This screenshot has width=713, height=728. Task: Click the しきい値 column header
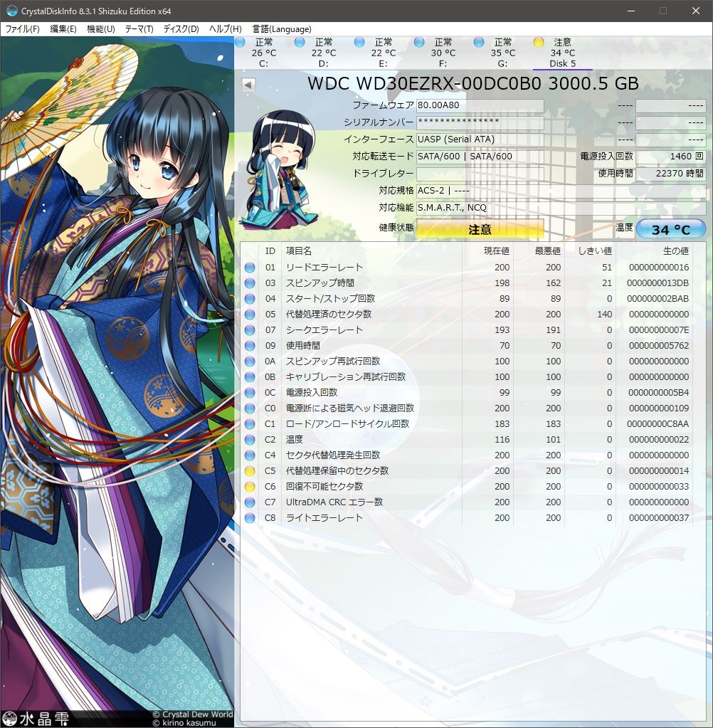tap(595, 251)
